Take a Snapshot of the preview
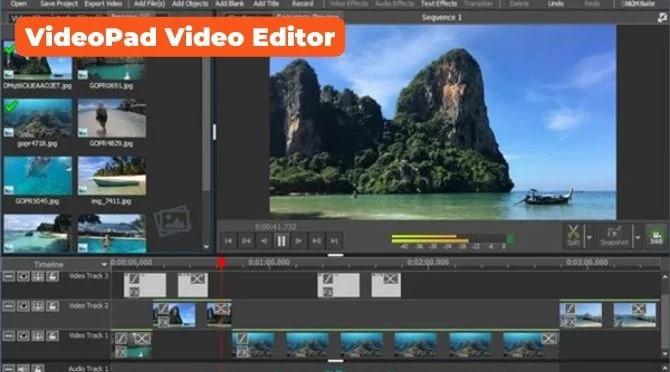The image size is (670, 372). pos(614,235)
